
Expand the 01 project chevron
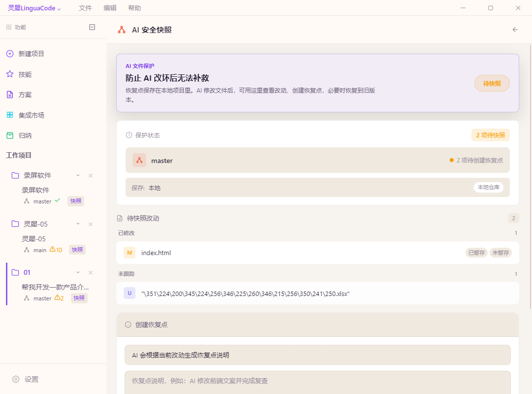tap(78, 272)
